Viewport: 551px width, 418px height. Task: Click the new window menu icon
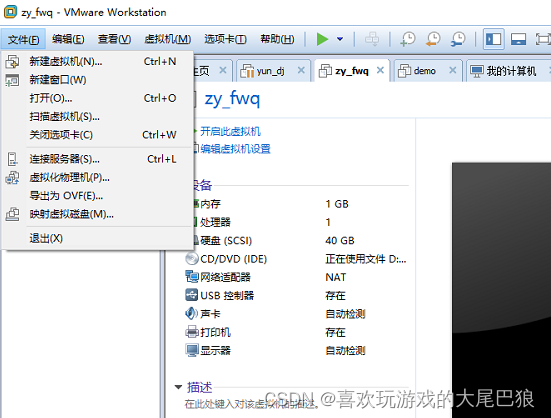13,80
